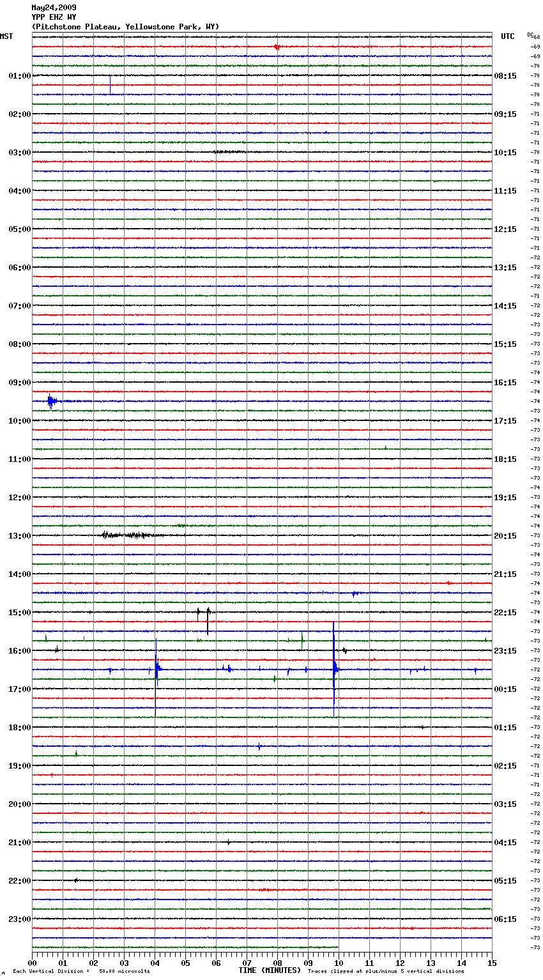Select the 11:00 MST row label
Viewport: 543px width, 980px height.
pos(20,459)
